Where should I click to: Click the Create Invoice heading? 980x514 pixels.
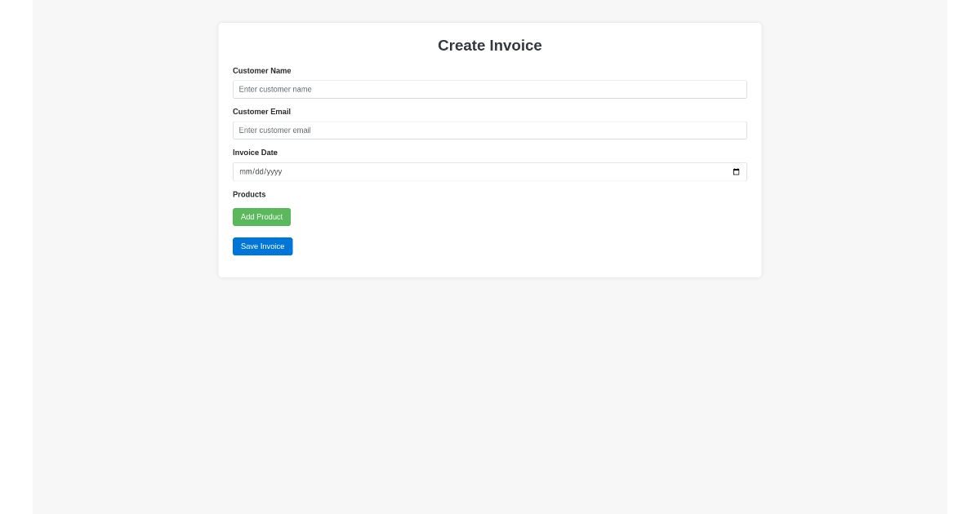(490, 46)
